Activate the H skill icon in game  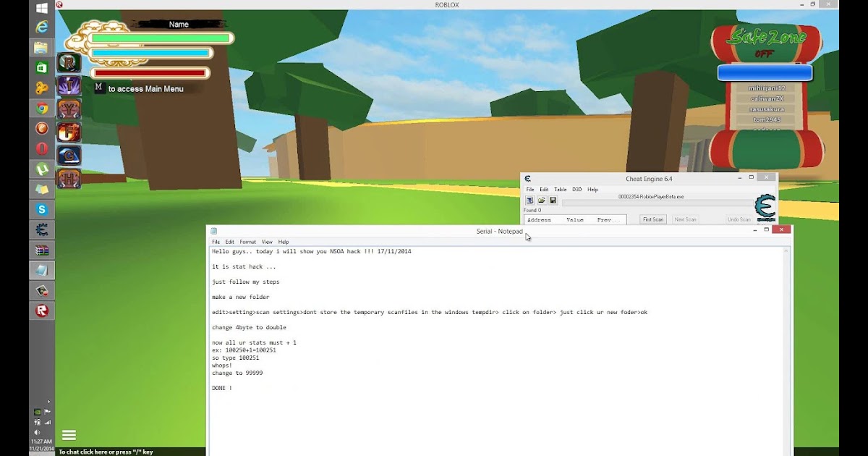click(x=69, y=179)
